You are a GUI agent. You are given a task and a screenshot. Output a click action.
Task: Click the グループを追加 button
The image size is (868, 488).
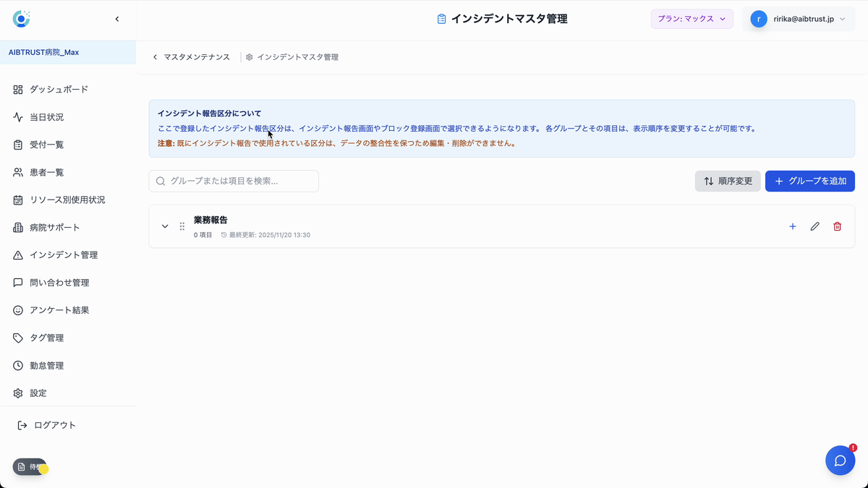pyautogui.click(x=810, y=181)
